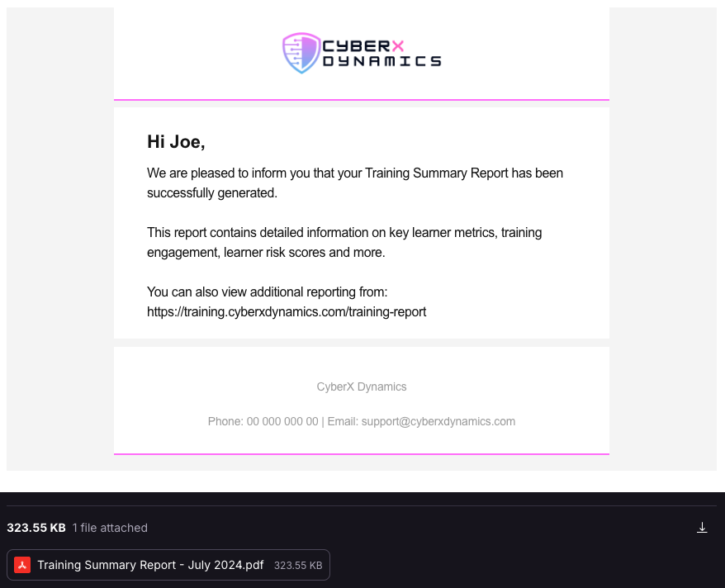Click the pink divider under the logo

[362, 99]
